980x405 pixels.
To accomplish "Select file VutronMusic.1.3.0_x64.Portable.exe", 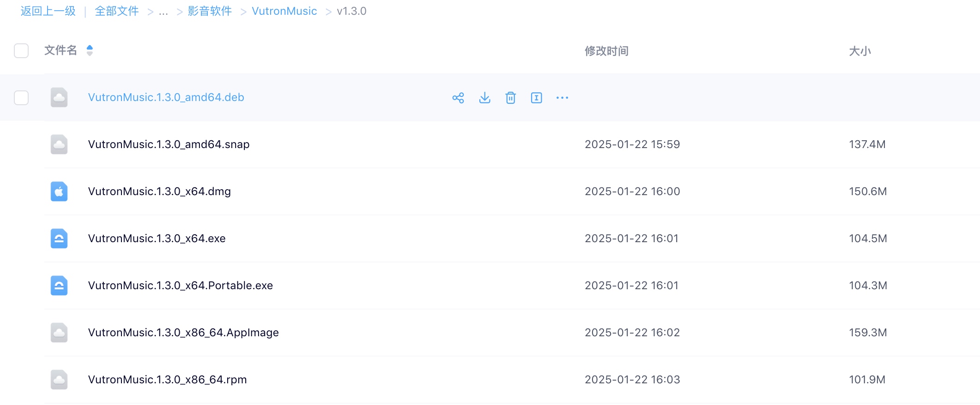I will tap(181, 286).
